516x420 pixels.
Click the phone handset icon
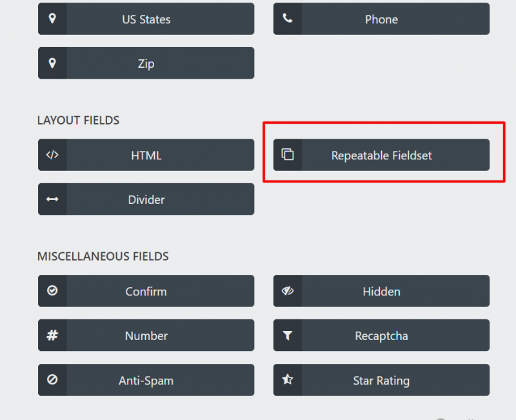point(288,19)
